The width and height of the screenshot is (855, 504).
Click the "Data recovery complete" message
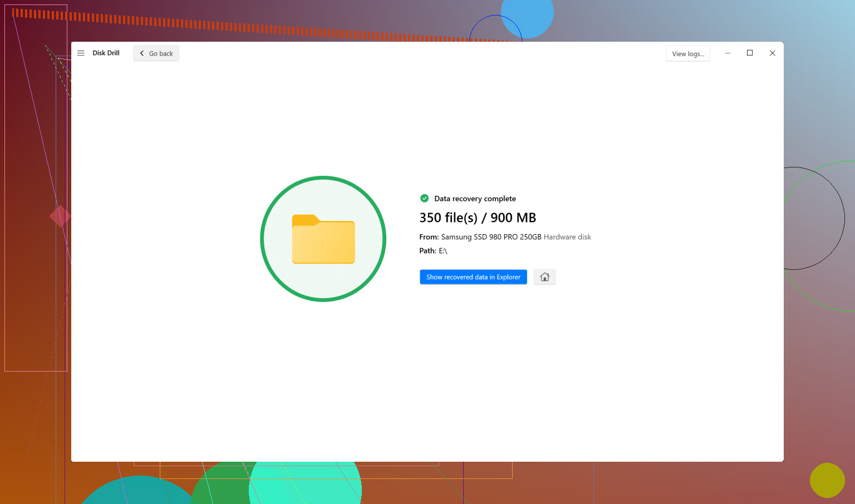[x=475, y=199]
